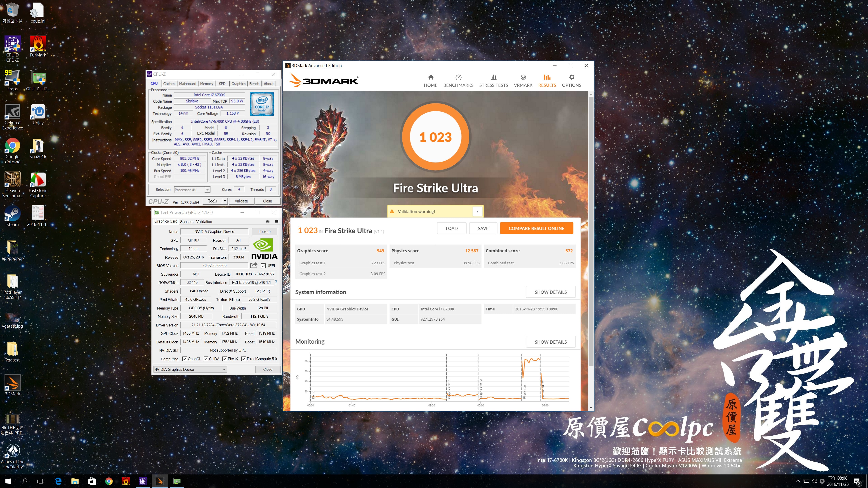This screenshot has height=488, width=868.
Task: Open the Action Center notifications icon
Action: pyautogui.click(x=857, y=482)
